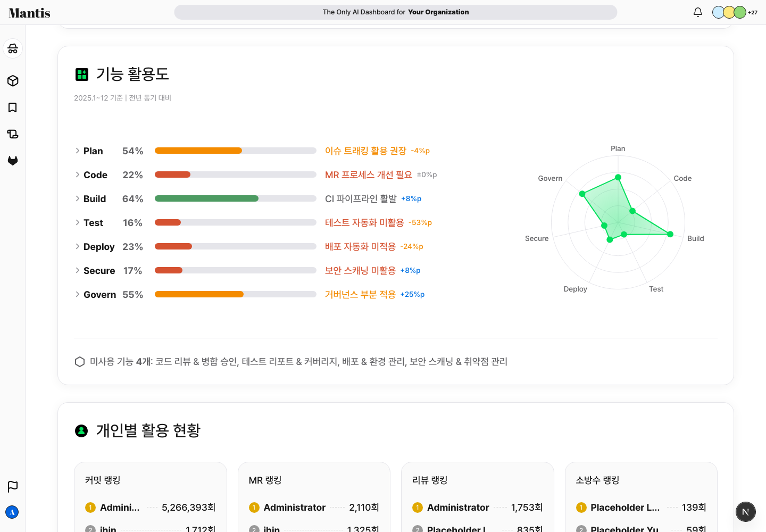Click the Code label on radar chart
The height and width of the screenshot is (532, 766).
coord(682,178)
